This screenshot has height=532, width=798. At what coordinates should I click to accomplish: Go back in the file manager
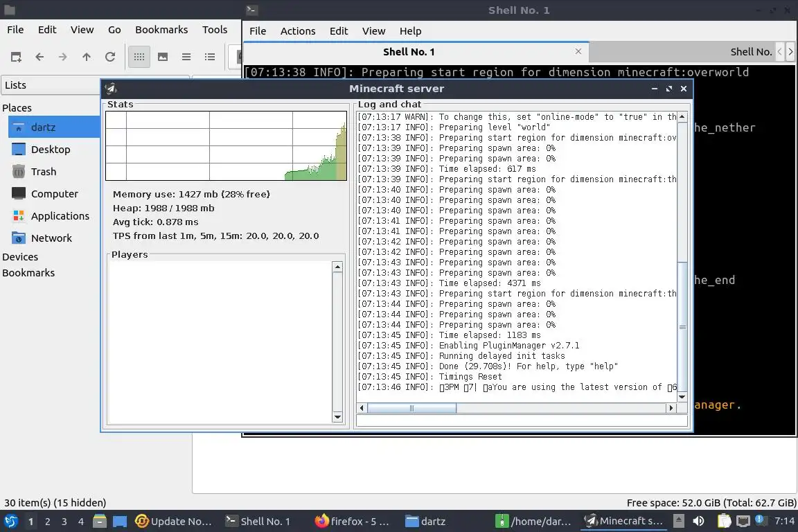(39, 57)
